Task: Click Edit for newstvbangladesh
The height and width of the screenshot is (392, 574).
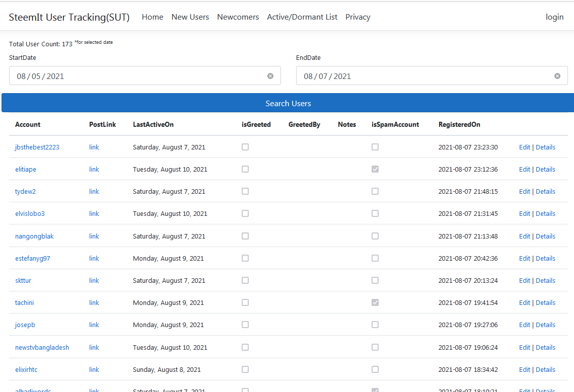Action: (x=525, y=347)
